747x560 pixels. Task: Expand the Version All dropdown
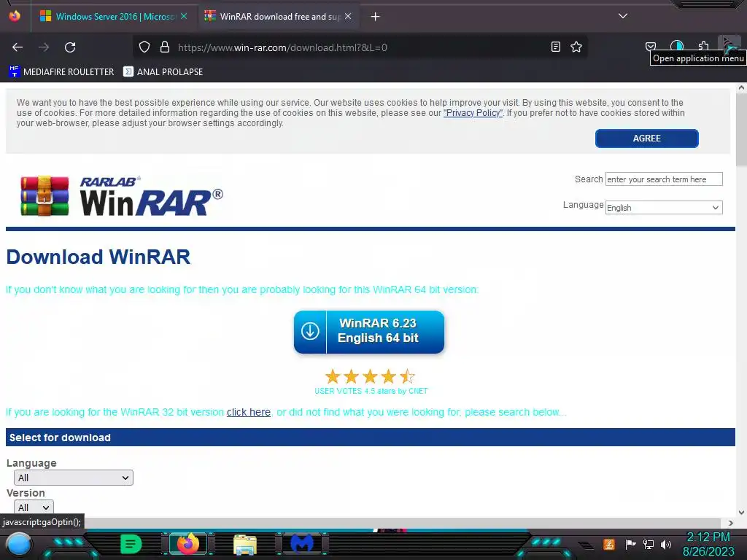[x=34, y=507]
